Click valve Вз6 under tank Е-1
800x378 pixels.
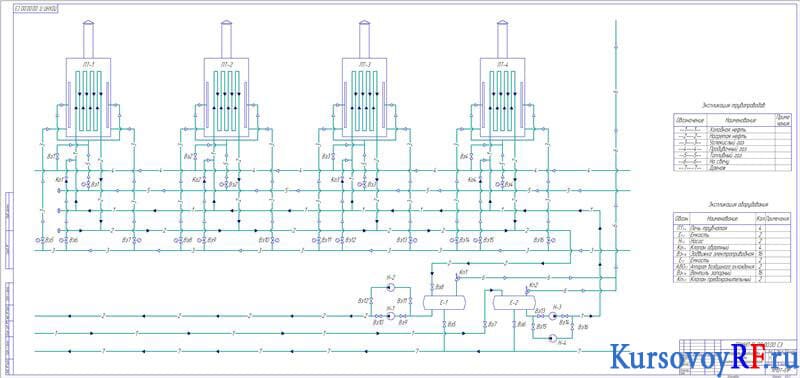pyautogui.click(x=444, y=324)
